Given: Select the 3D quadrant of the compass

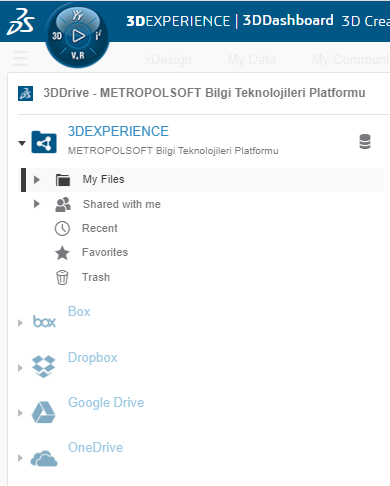Looking at the screenshot, I should click(57, 36).
